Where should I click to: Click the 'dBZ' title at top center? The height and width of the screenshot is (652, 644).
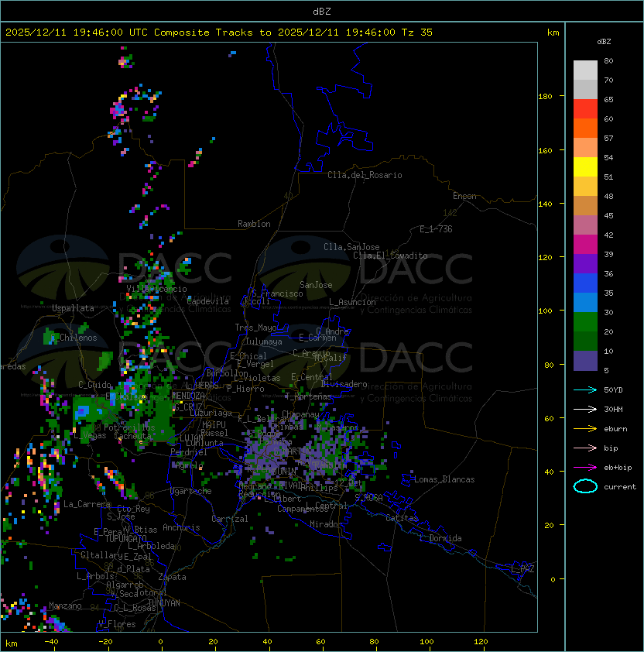coord(322,12)
